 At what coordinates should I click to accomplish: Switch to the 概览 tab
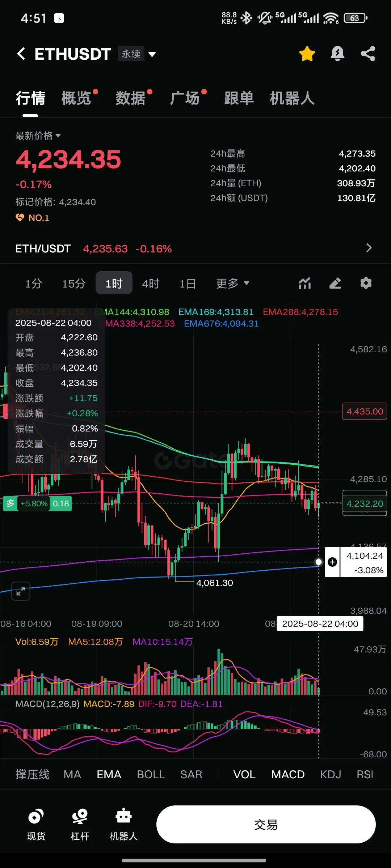(76, 98)
